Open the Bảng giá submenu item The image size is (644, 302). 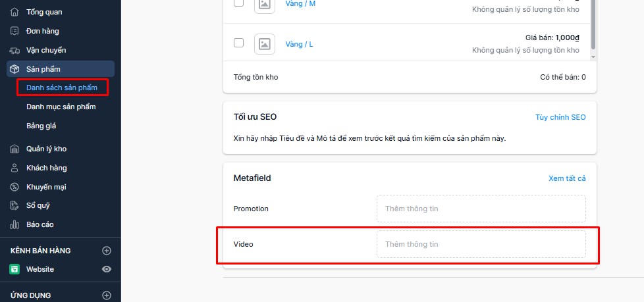click(41, 126)
